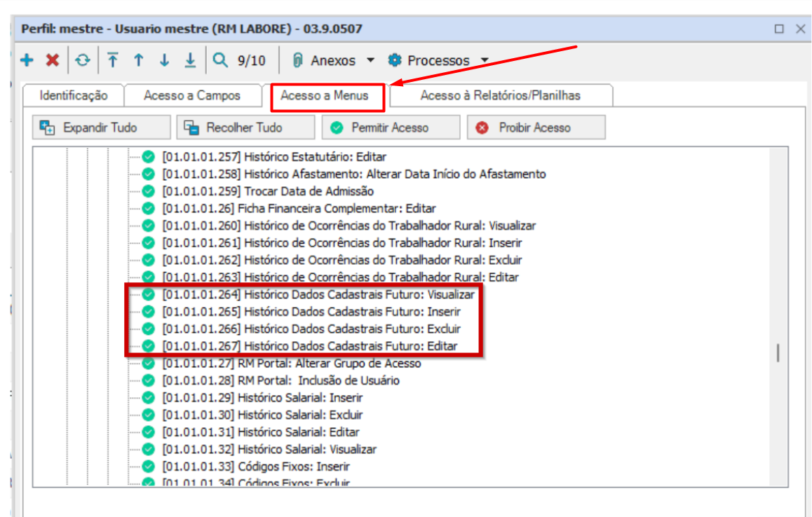
Task: Select row [01.01.01.260] Trabalhador Rural: Visualizar
Action: 349,226
